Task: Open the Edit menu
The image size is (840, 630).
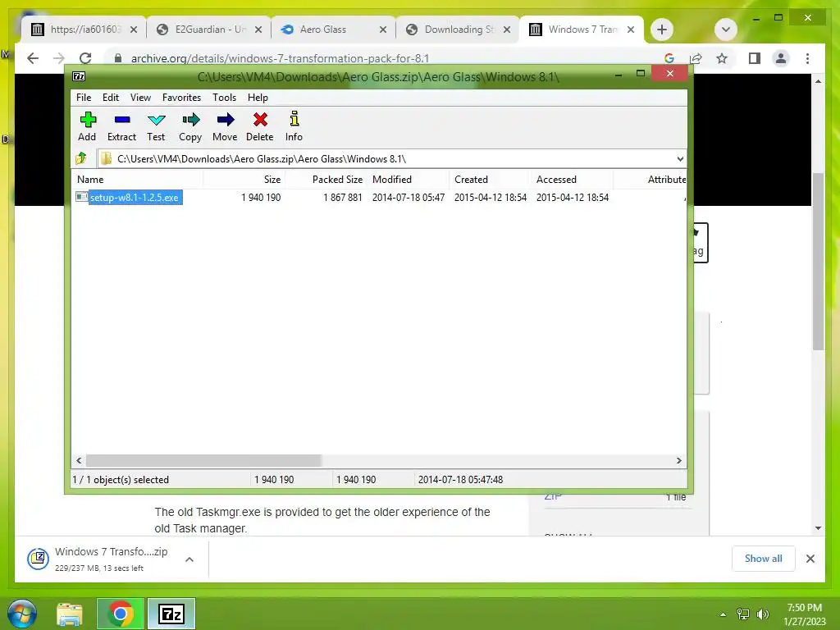Action: pyautogui.click(x=111, y=98)
